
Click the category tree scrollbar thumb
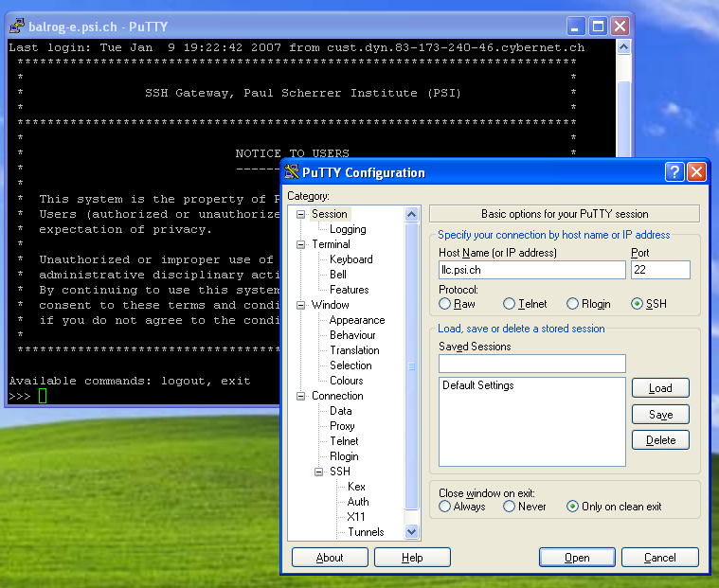pyautogui.click(x=412, y=365)
